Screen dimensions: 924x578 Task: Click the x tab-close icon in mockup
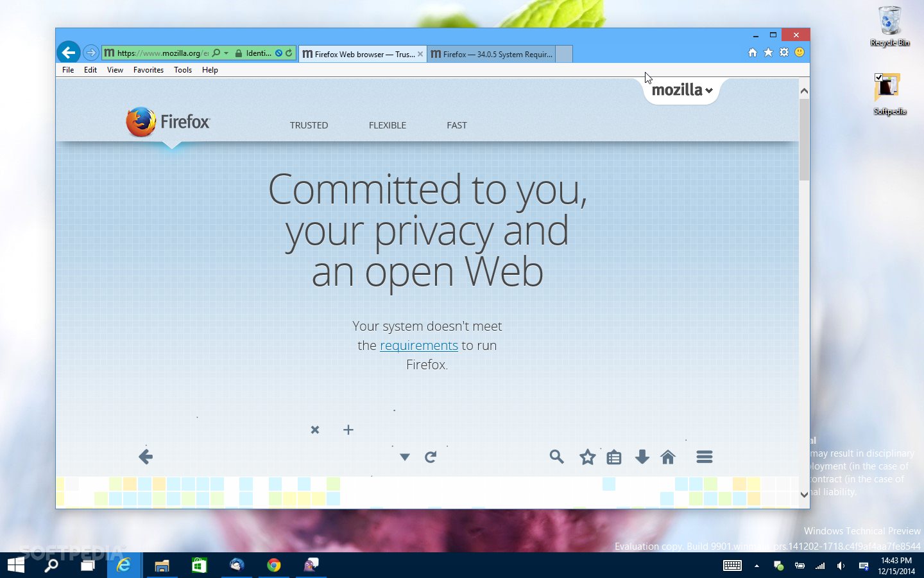(315, 430)
